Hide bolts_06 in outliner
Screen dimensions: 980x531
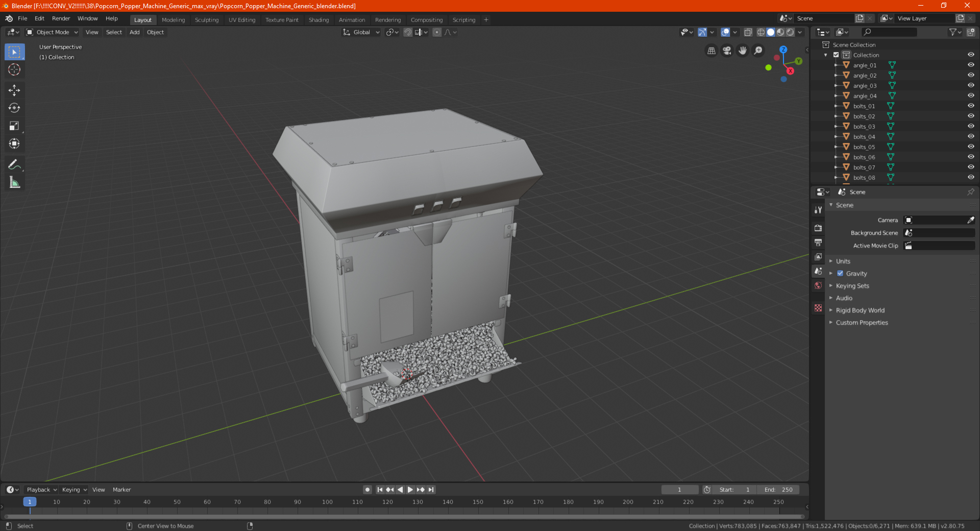coord(971,157)
